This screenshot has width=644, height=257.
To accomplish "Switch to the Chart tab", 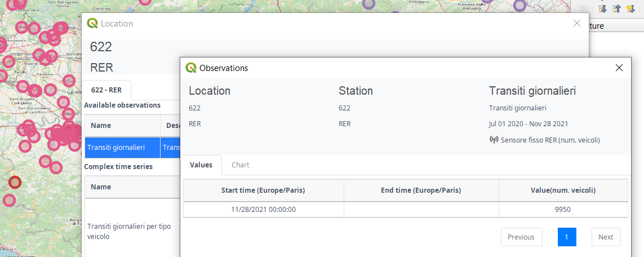I will 241,165.
